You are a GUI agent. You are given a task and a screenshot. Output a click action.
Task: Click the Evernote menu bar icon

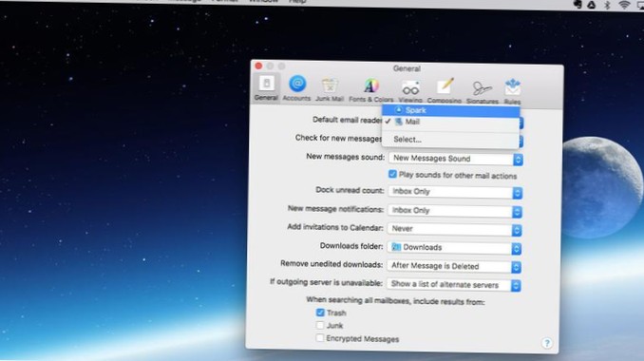pos(578,4)
